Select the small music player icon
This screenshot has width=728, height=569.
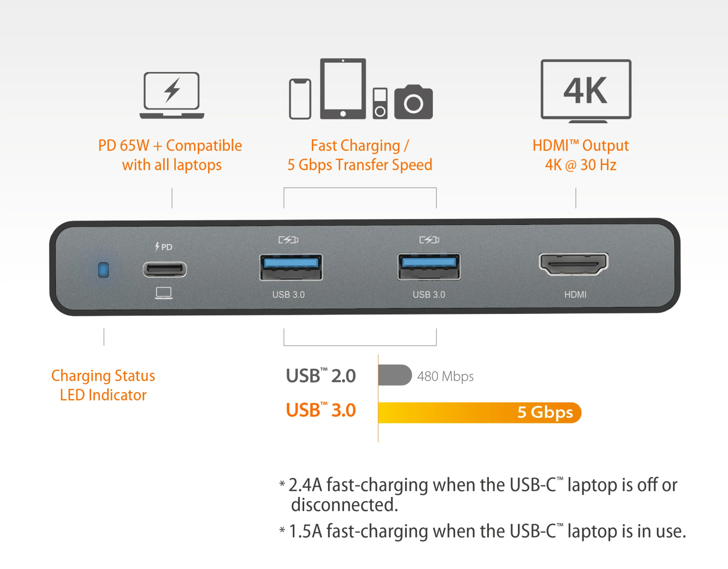click(x=380, y=103)
